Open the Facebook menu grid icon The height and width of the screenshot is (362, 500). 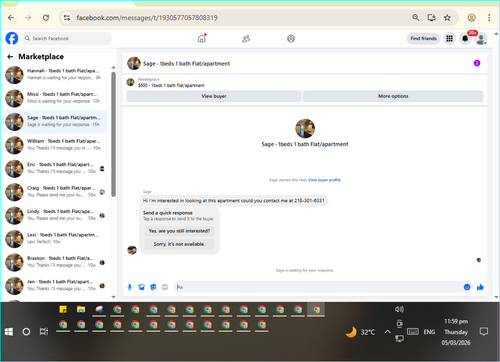click(x=450, y=39)
